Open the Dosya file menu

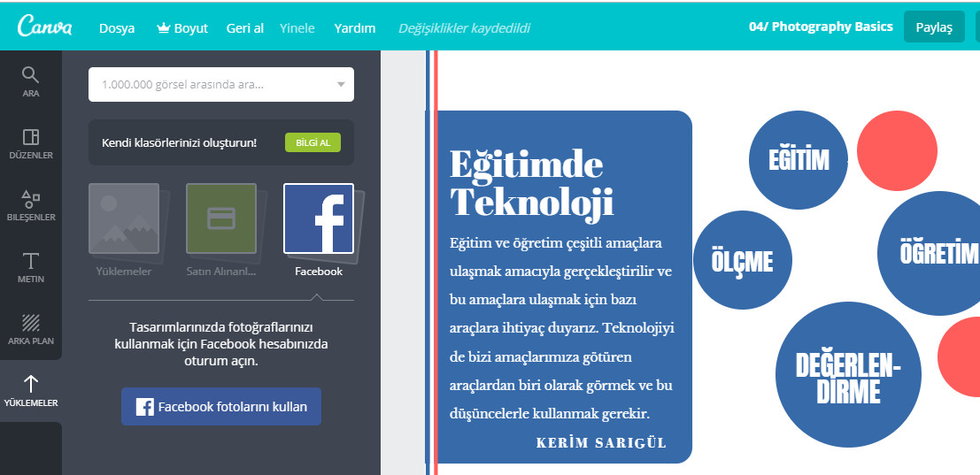[117, 28]
